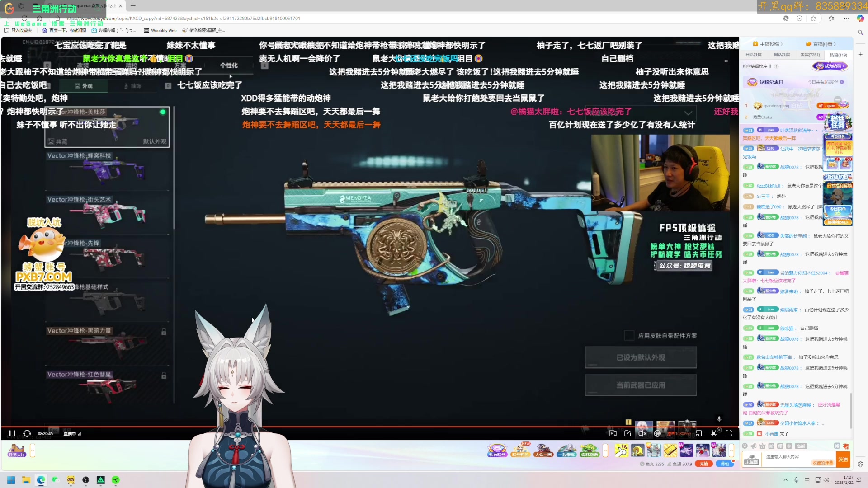Select locked Vector冲锋枪-黑暗力量 skin
This screenshot has height=488, width=868.
107,346
